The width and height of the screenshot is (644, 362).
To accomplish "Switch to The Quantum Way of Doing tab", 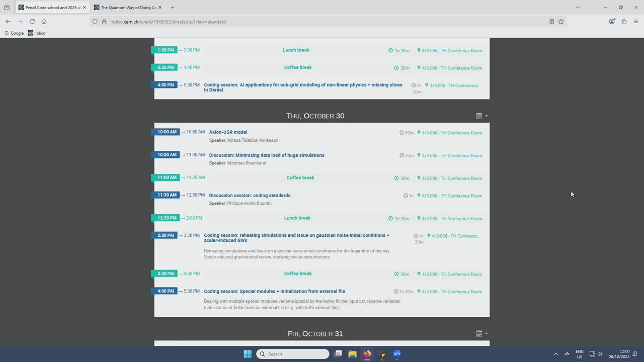I will (x=128, y=8).
